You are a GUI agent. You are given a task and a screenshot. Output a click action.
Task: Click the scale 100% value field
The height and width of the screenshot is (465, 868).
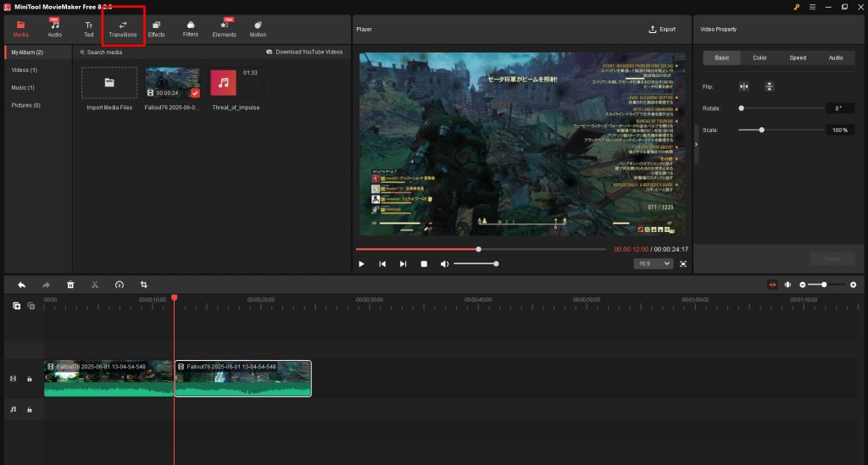click(839, 130)
